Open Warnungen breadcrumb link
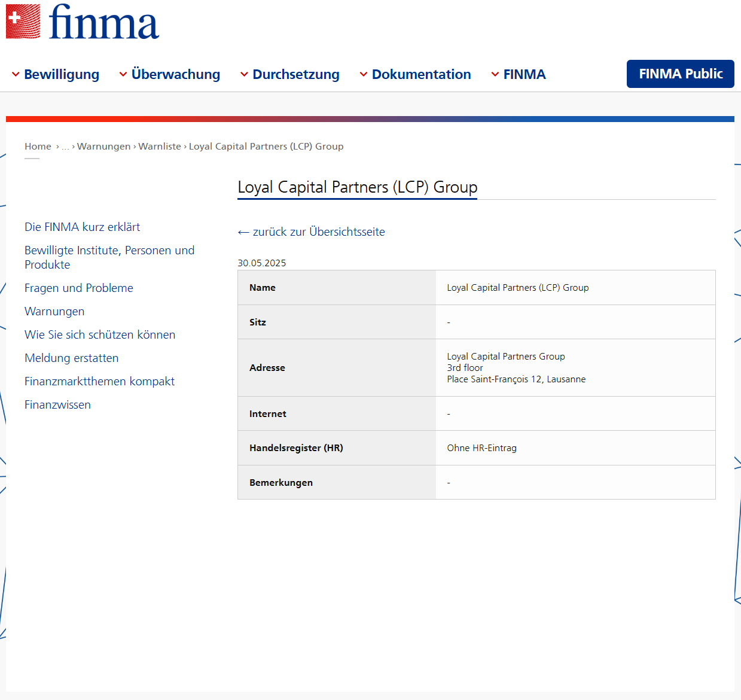Image resolution: width=741 pixels, height=700 pixels. click(103, 146)
